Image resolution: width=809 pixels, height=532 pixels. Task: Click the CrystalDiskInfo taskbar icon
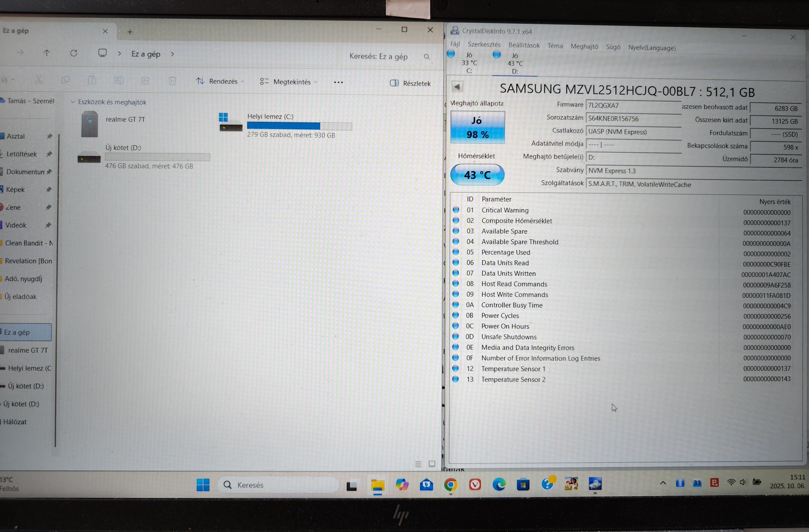point(595,484)
